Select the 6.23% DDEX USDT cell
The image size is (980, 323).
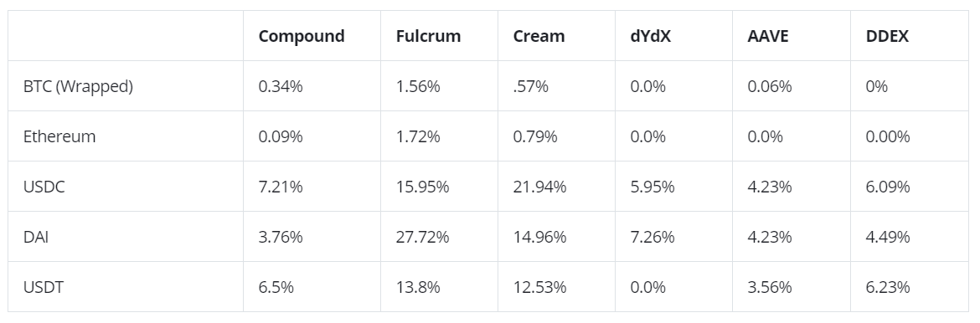pyautogui.click(x=888, y=287)
